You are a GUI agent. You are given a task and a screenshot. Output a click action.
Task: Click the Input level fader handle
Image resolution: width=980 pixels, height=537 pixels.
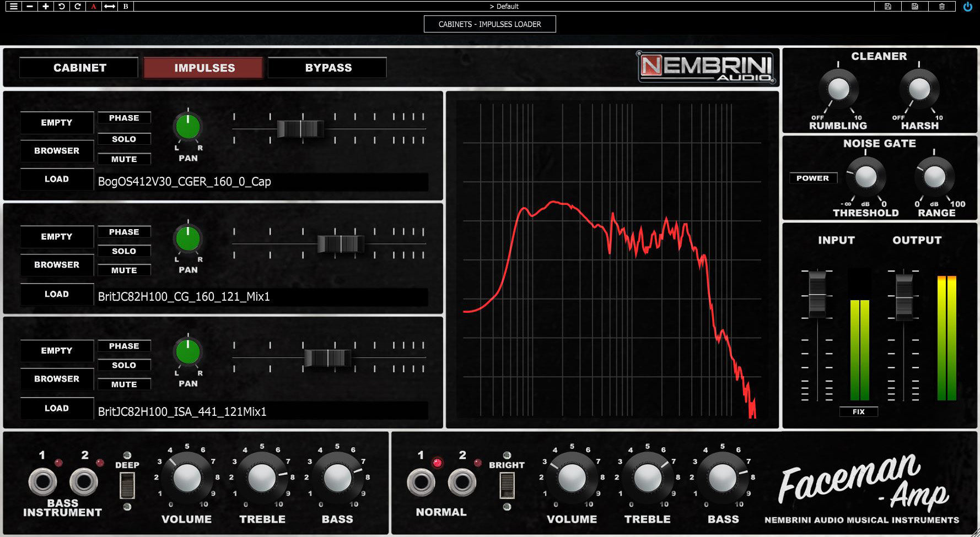pyautogui.click(x=817, y=294)
